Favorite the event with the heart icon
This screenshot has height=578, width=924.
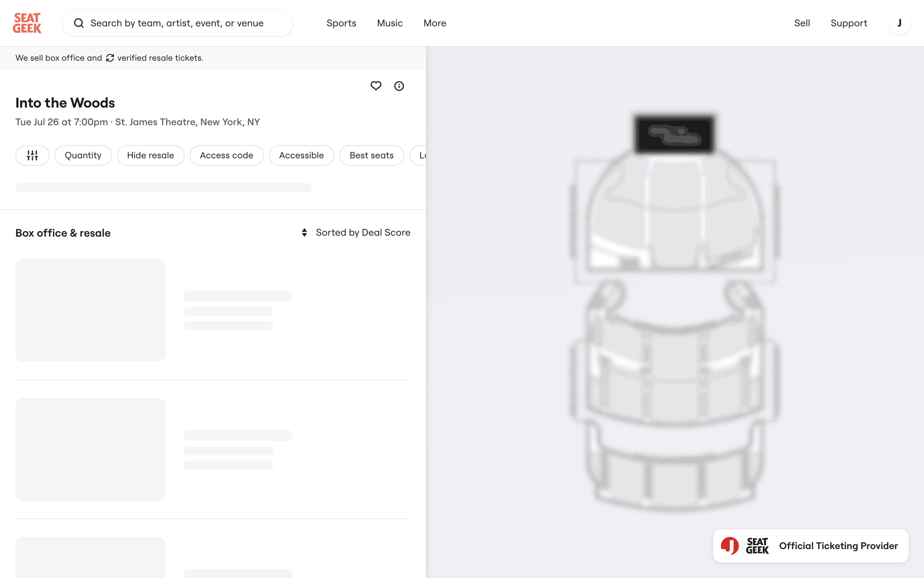click(x=376, y=86)
